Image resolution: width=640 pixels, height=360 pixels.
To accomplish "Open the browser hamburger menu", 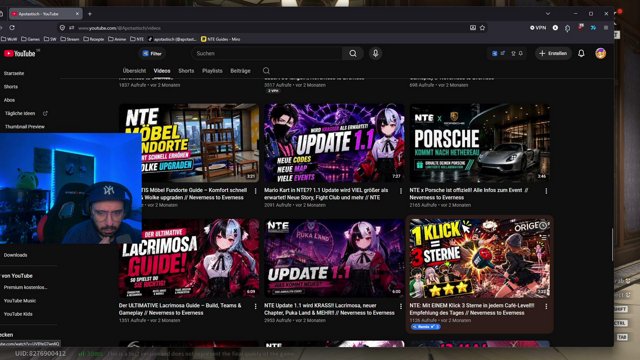I will pos(606,28).
